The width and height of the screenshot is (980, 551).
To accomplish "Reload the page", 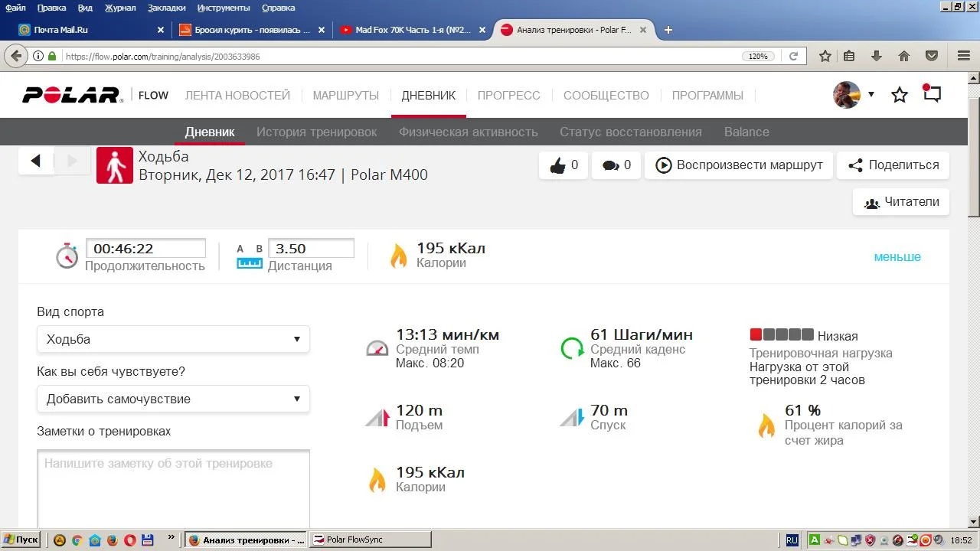I will [x=793, y=56].
